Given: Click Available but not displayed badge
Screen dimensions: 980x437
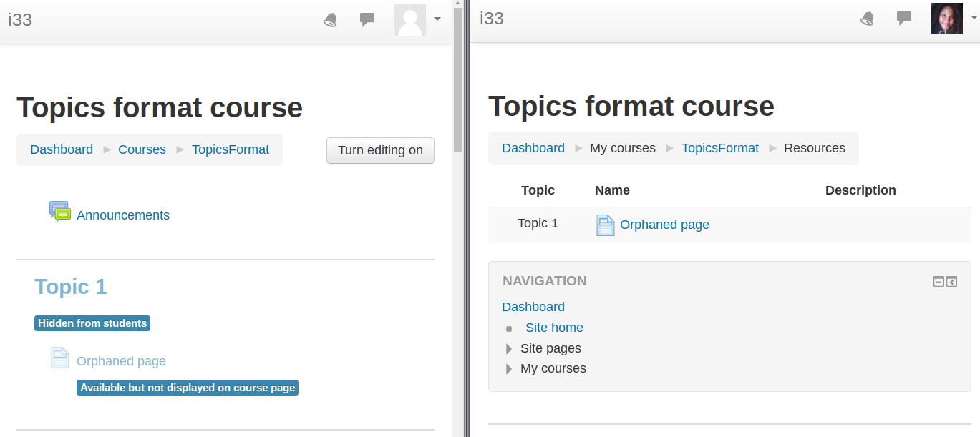Looking at the screenshot, I should tap(188, 388).
